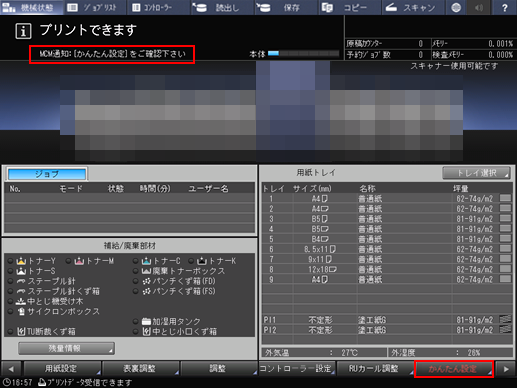
Task: Click the 本体 progress bar
Action: 303,53
